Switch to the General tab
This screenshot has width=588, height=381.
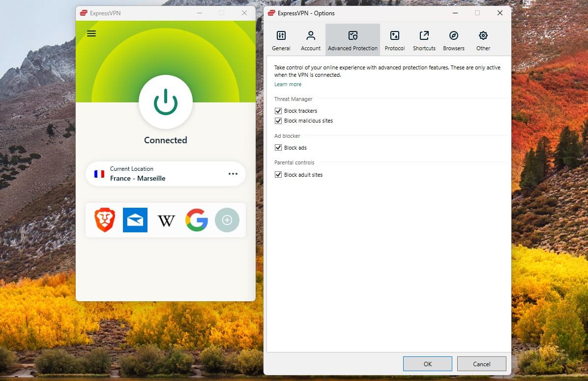[x=281, y=40]
